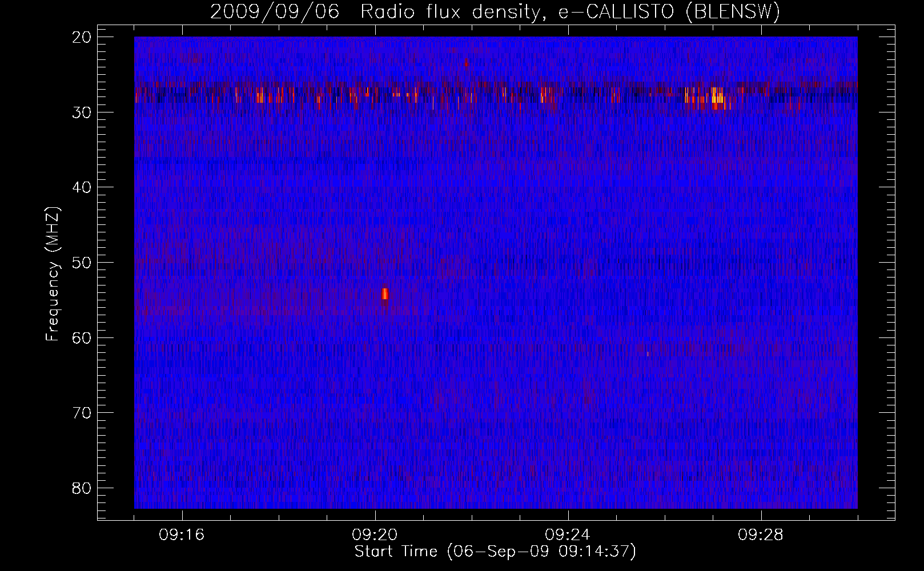Image resolution: width=924 pixels, height=571 pixels.
Task: Click the 40 MHz frequency tick label
Action: coord(82,187)
